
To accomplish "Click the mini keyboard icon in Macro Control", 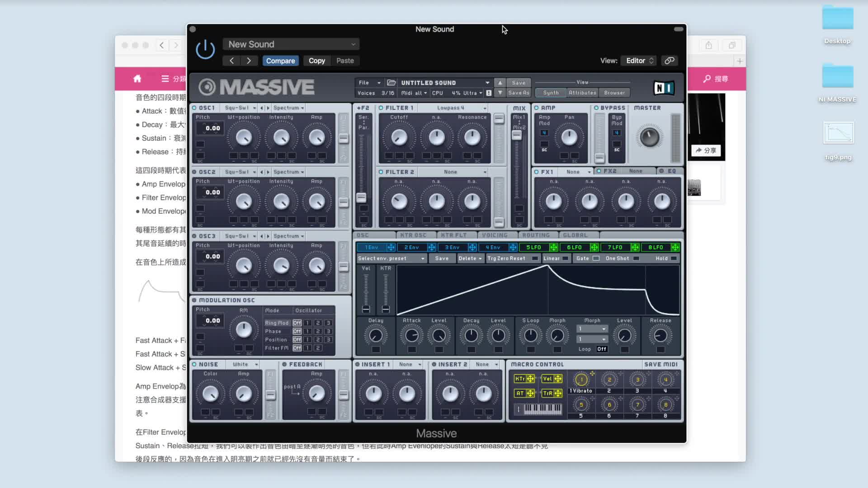I will click(542, 409).
